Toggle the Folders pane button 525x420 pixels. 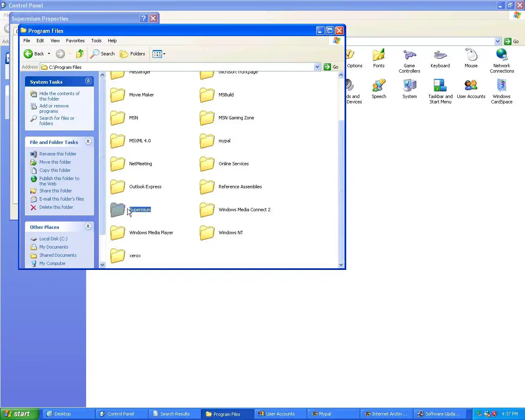click(x=132, y=54)
